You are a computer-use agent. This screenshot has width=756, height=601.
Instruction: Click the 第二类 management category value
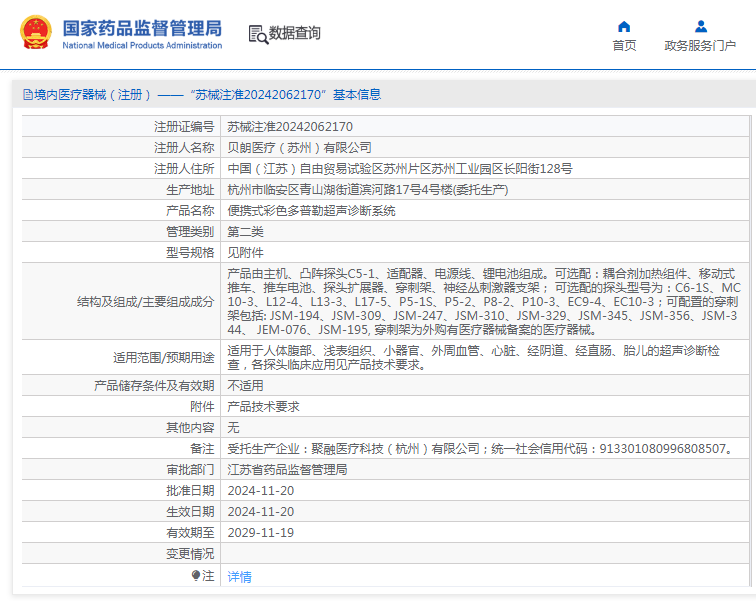(245, 232)
